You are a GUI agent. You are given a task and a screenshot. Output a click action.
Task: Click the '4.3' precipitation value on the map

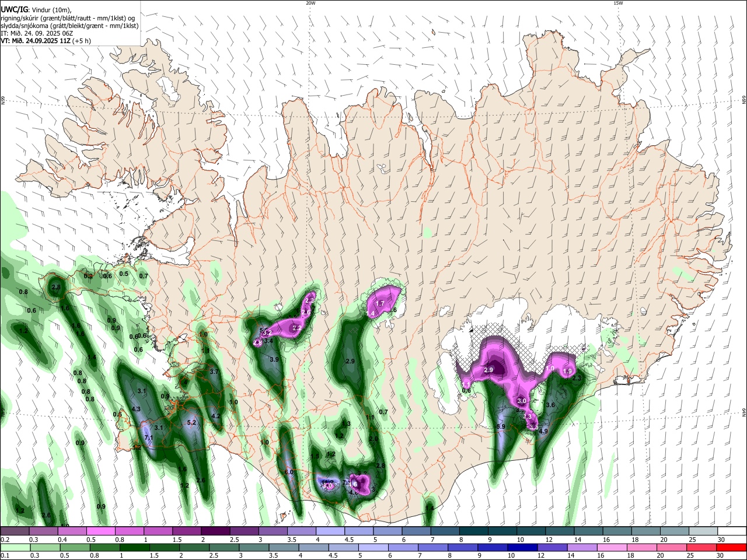(137, 409)
